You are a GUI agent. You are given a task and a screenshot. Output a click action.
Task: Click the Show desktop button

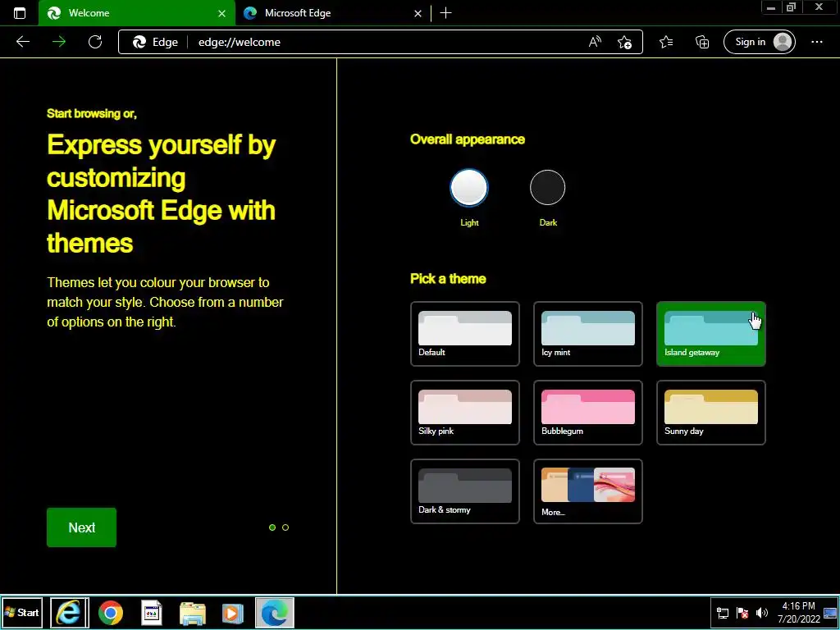point(830,613)
